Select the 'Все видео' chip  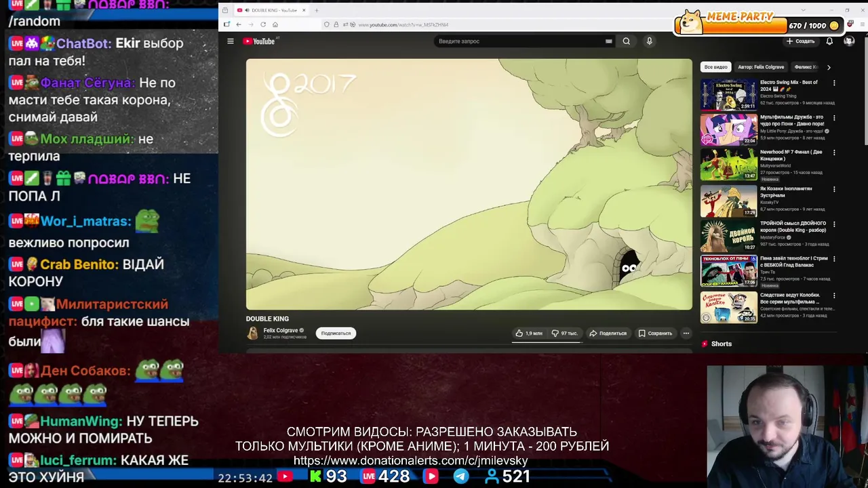[715, 67]
